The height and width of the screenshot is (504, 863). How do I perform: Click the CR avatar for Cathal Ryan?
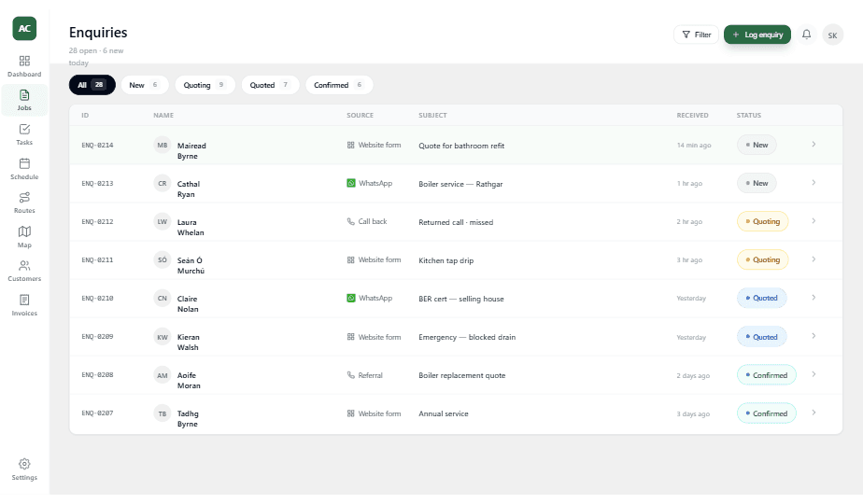[x=163, y=184]
